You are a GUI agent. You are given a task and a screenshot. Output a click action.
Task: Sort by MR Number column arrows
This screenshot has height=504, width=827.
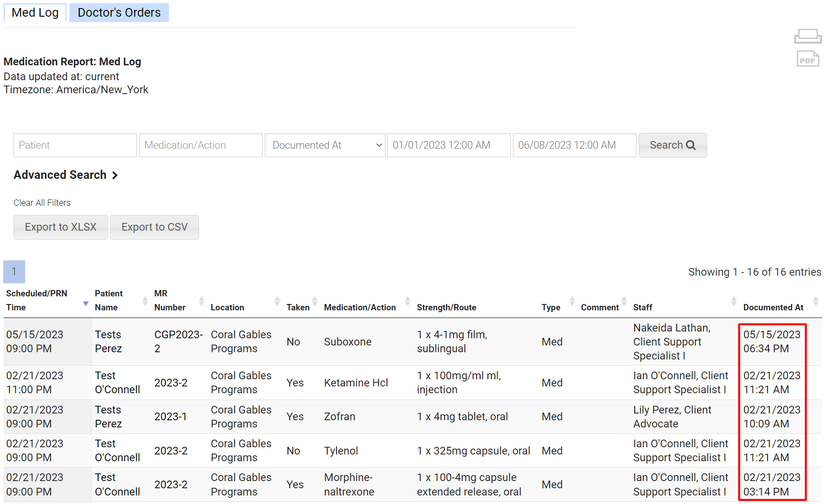[201, 301]
